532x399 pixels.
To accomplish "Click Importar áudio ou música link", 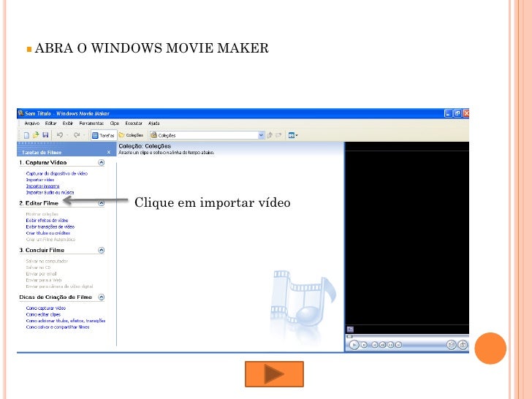I will [50, 192].
